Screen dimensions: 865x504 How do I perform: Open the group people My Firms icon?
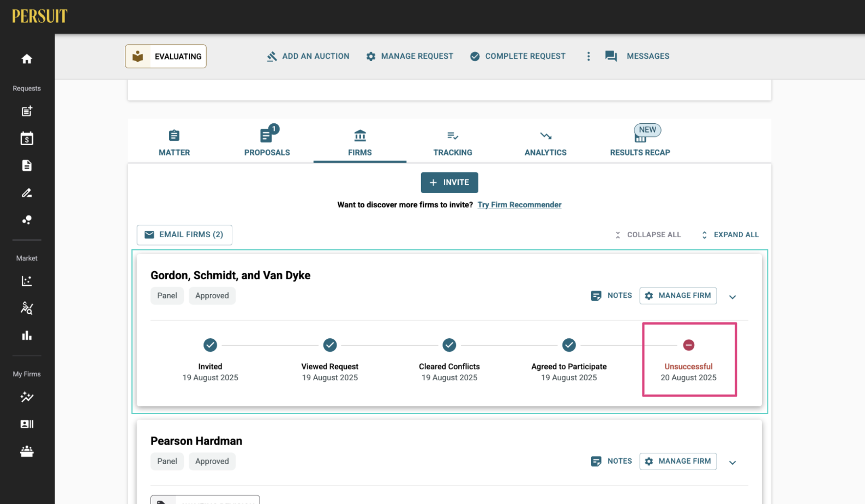[x=27, y=452]
